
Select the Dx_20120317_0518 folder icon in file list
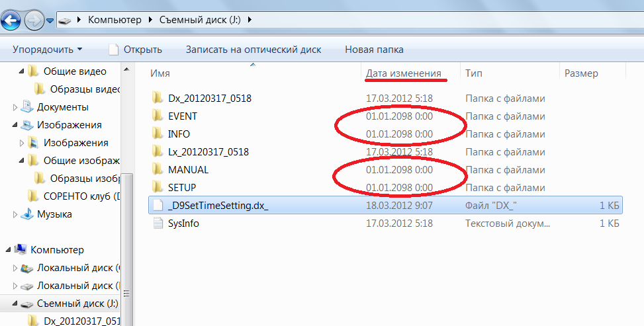[157, 99]
